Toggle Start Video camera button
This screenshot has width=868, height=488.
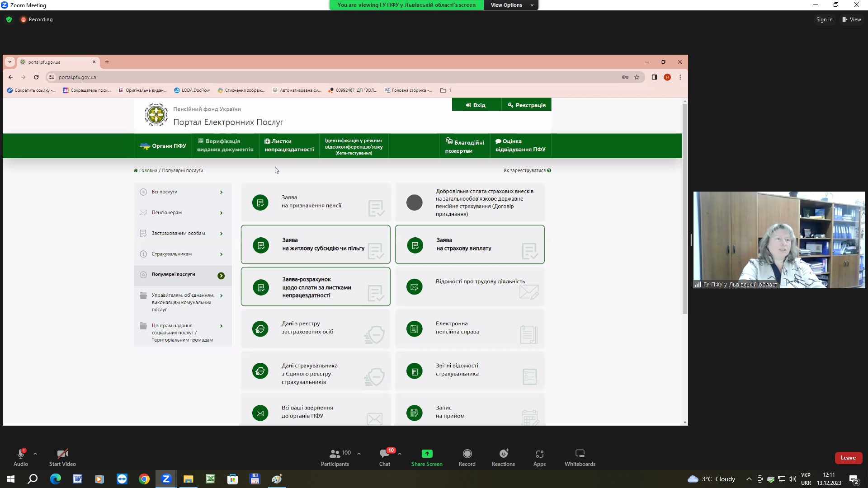(62, 454)
